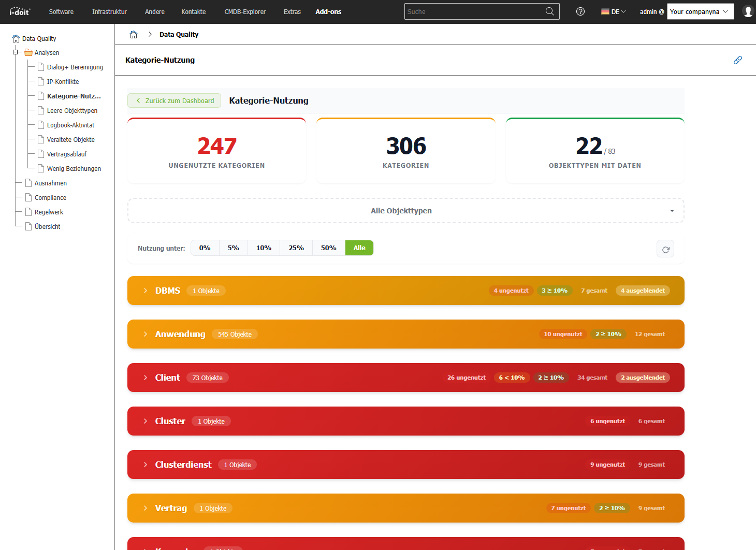Expand the DBMS category row
This screenshot has height=550, width=756.
(146, 291)
